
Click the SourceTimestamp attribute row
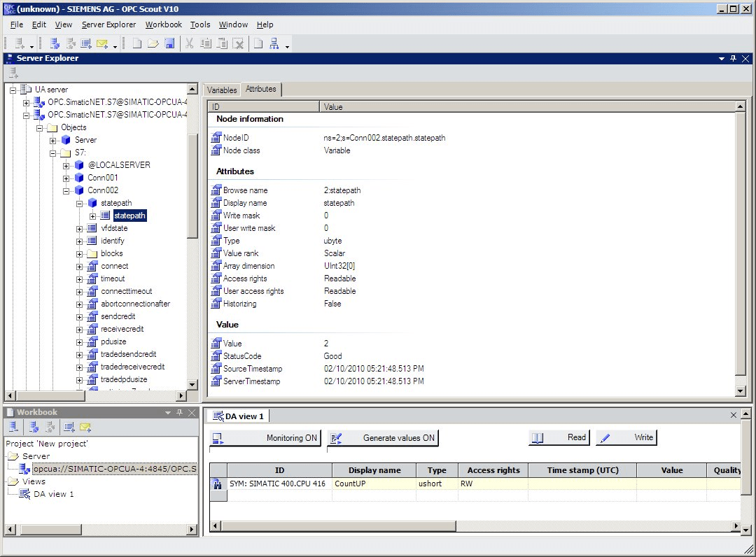coord(318,369)
